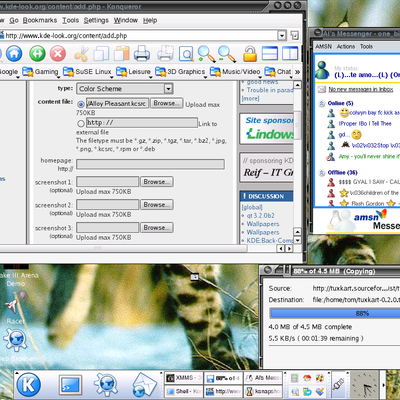The height and width of the screenshot is (400, 400).
Task: Switch to the ksnapshot taskbar entry
Action: pyautogui.click(x=263, y=391)
